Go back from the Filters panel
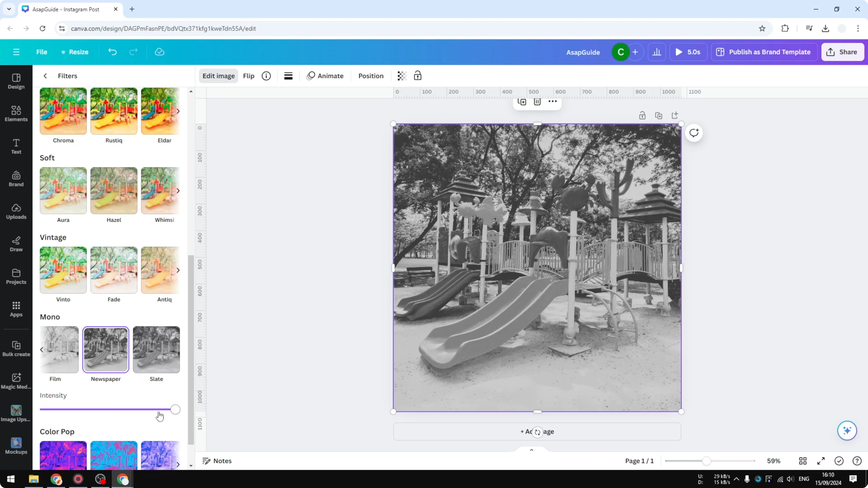Screen dimensions: 868x488 [x=45, y=76]
